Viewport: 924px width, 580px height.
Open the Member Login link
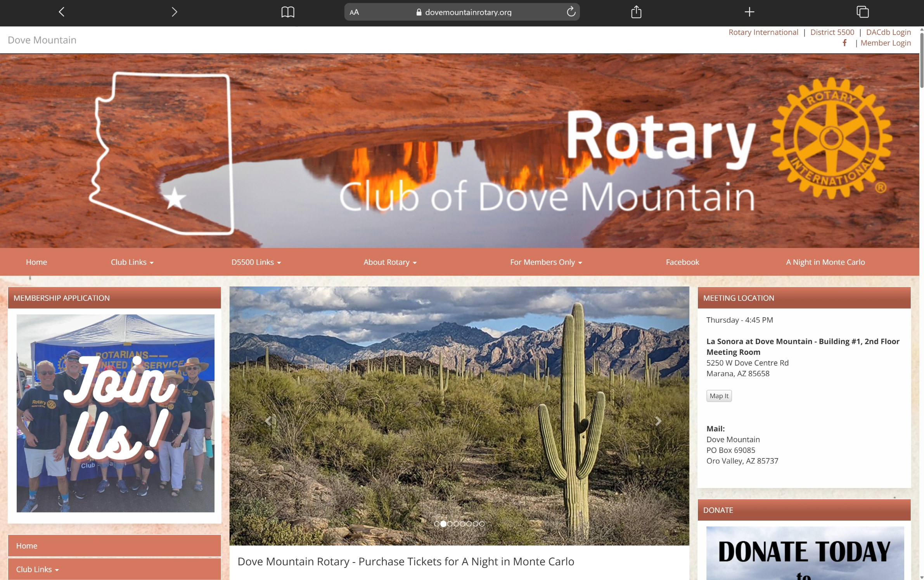886,43
